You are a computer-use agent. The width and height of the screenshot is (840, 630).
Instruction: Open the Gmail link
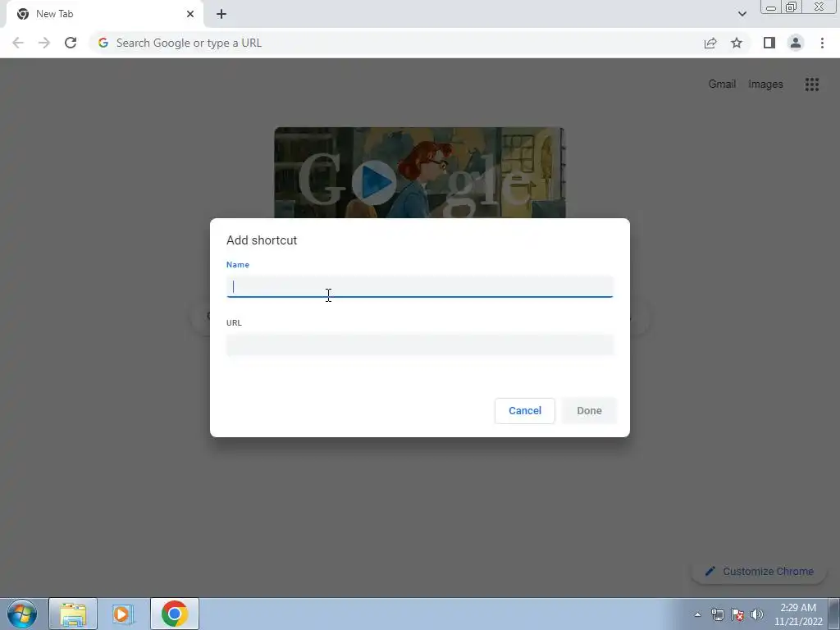(x=722, y=84)
